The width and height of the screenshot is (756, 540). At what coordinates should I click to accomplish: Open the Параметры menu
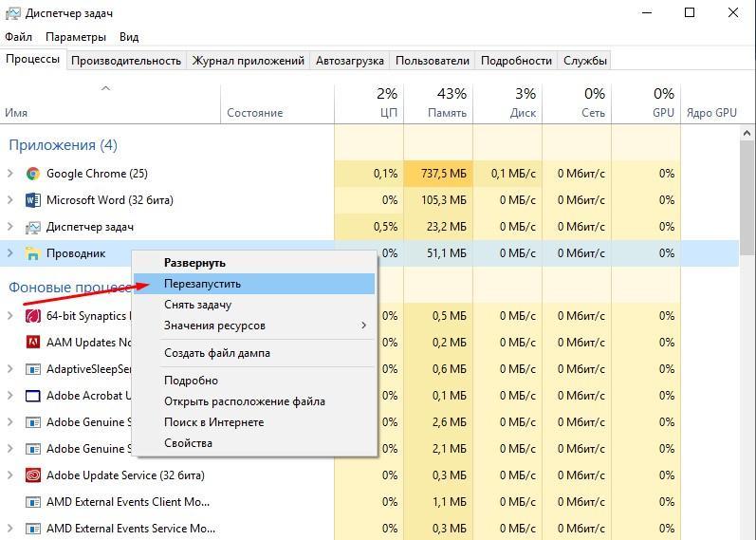76,37
